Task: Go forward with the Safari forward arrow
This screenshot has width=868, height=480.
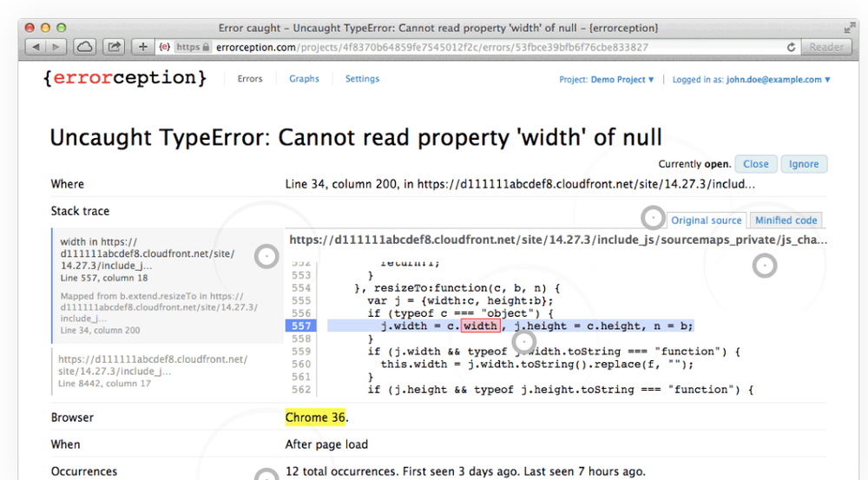Action: [x=56, y=47]
